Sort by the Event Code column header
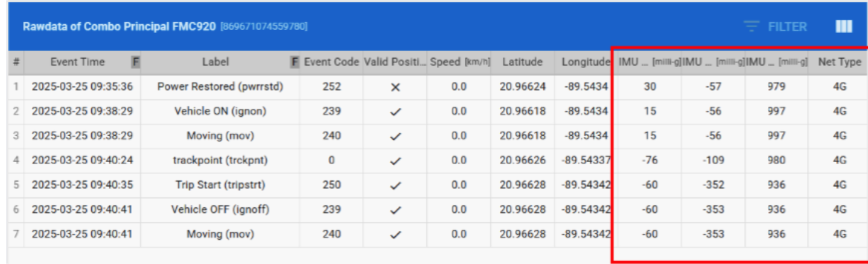868x264 pixels. [x=331, y=62]
